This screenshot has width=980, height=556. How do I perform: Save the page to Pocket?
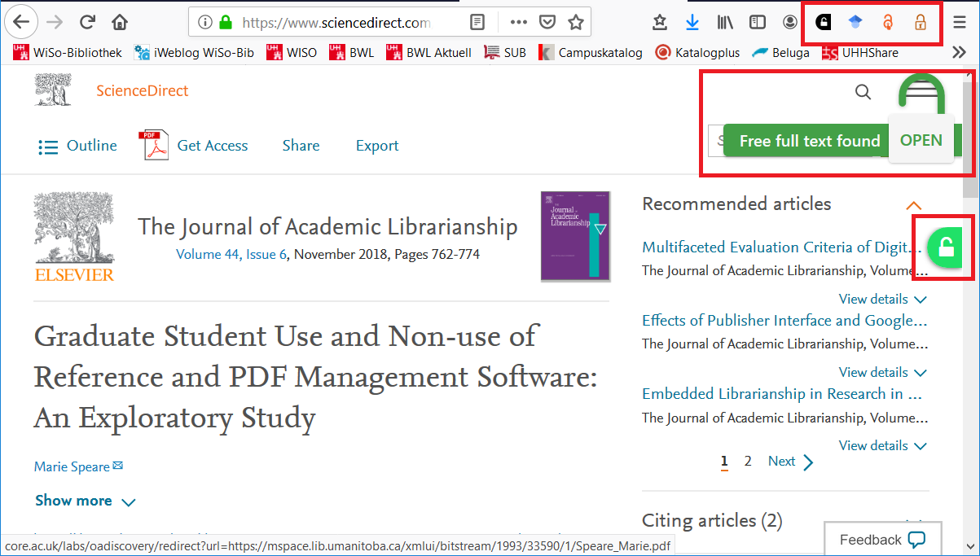[548, 22]
